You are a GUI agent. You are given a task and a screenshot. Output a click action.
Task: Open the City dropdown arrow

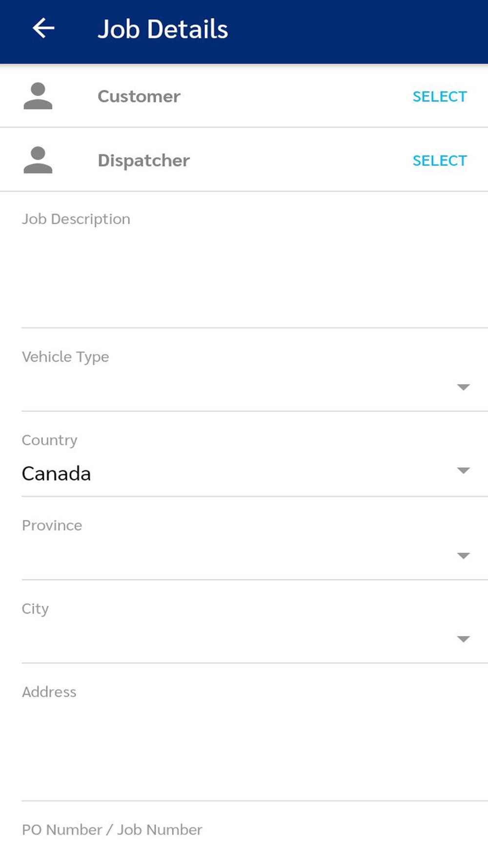pos(463,639)
